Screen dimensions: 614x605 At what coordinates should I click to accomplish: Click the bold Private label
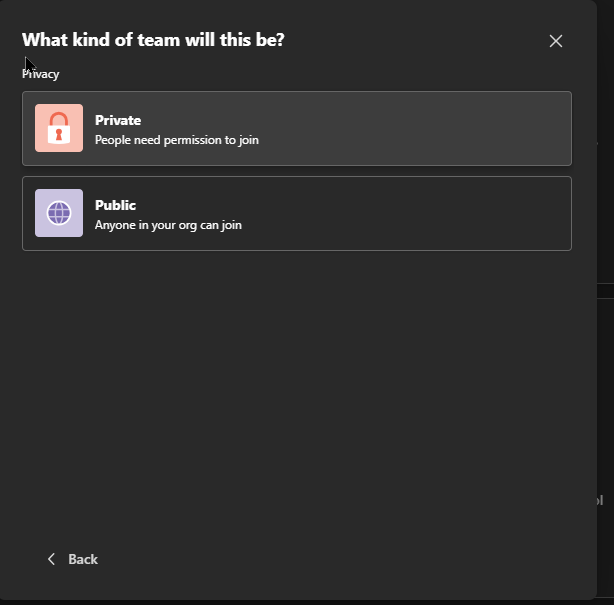coord(118,120)
